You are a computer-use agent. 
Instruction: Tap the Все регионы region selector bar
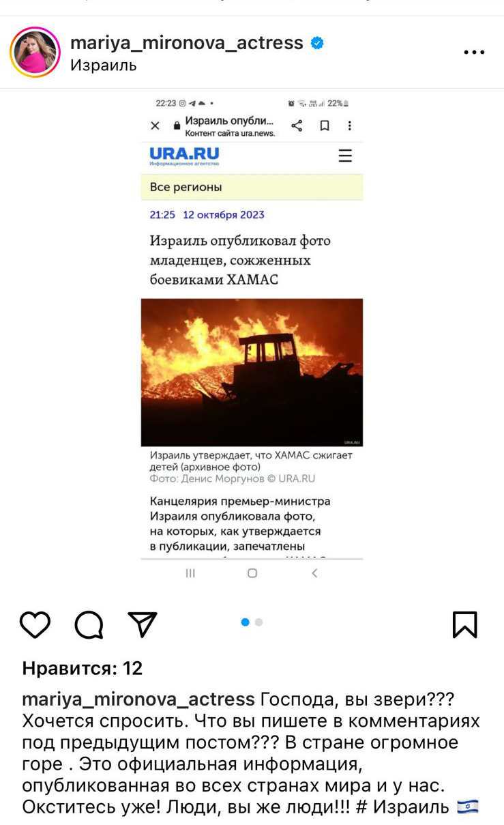tap(252, 187)
